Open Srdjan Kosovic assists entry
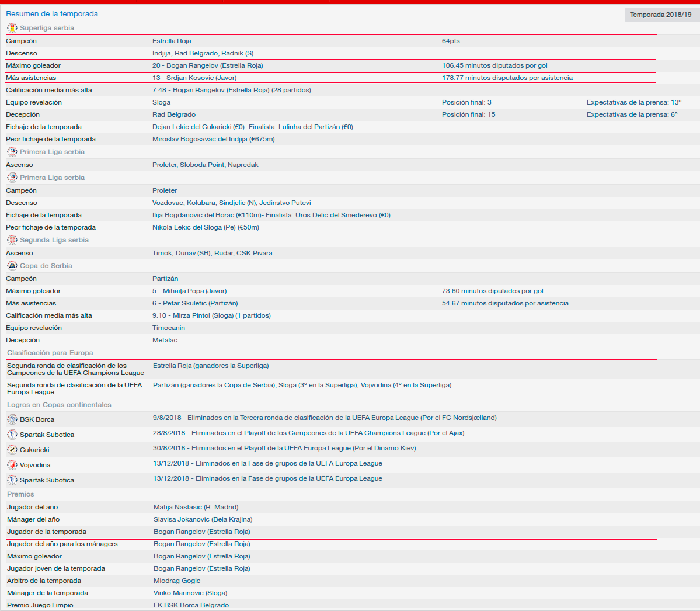Screen dimensions: 700x611 (x=194, y=78)
